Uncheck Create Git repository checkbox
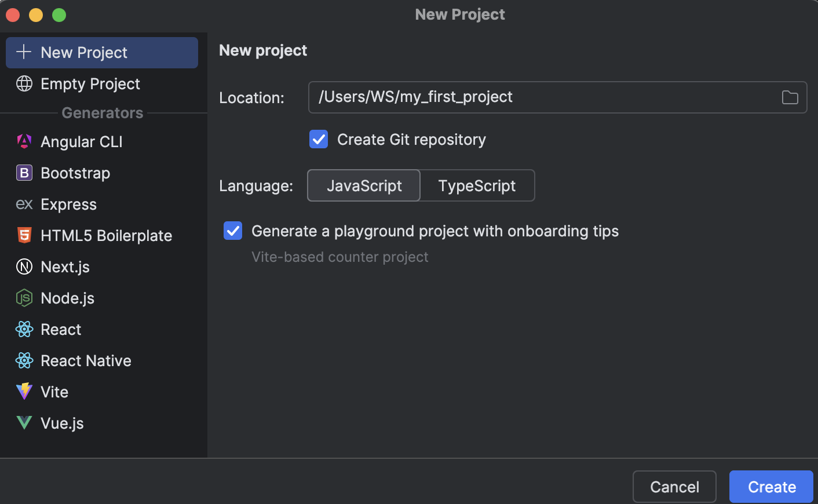 click(319, 140)
